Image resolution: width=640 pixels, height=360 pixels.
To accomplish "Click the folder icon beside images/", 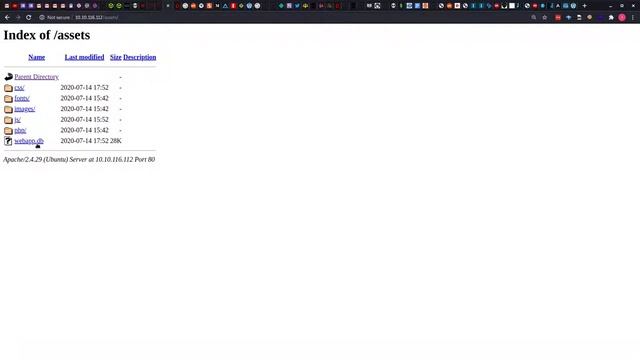I will pyautogui.click(x=8, y=109).
